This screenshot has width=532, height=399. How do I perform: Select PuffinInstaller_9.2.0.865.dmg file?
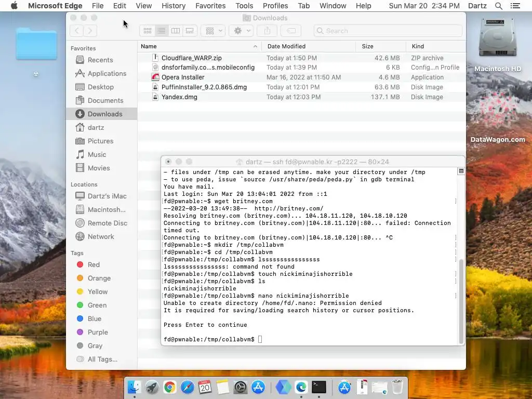pos(302,87)
